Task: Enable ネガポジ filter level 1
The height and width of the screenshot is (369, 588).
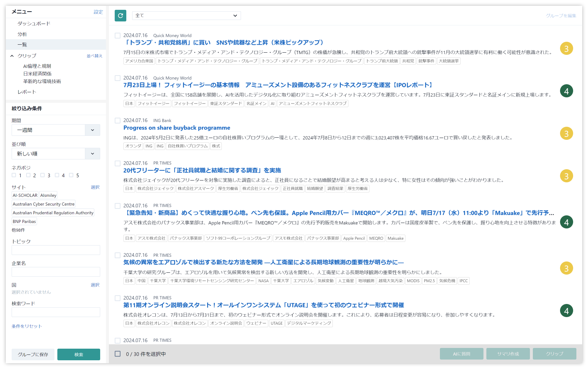Action: (x=14, y=175)
